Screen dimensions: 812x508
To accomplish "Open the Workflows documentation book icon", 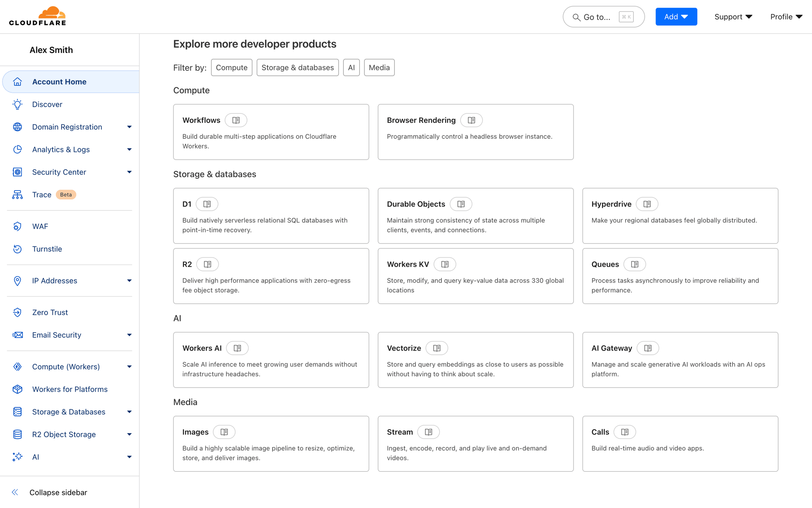I will point(236,120).
